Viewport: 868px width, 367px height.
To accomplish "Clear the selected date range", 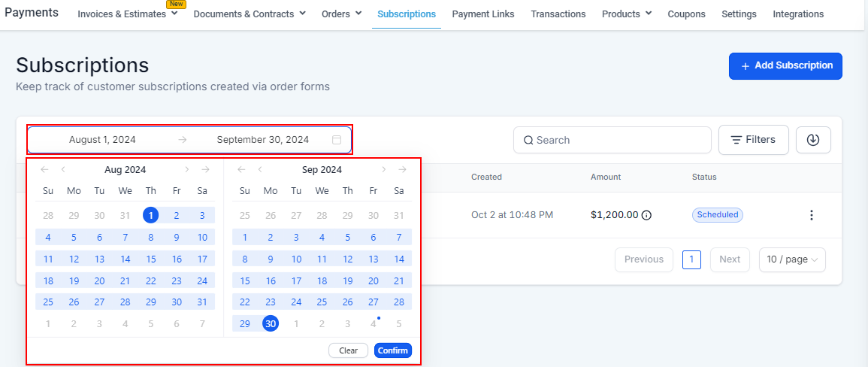I will (348, 350).
